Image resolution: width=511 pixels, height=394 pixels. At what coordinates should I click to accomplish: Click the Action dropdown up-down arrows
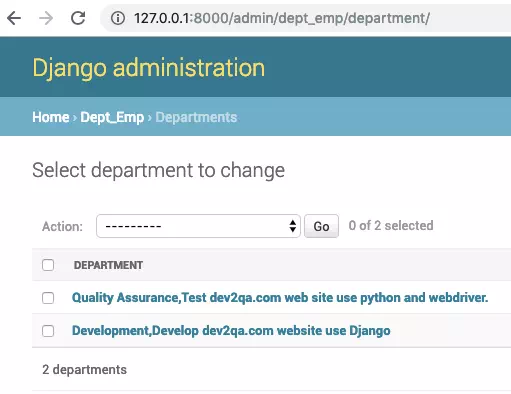click(293, 226)
